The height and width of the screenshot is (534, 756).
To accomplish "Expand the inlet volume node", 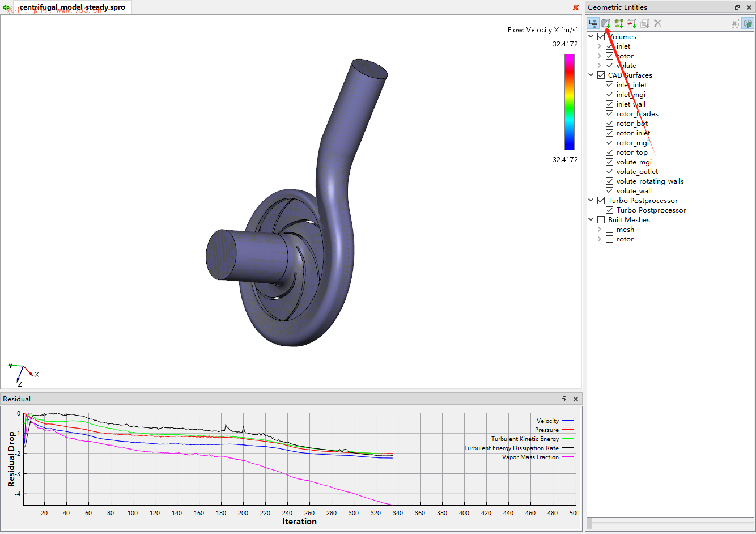I will point(600,46).
